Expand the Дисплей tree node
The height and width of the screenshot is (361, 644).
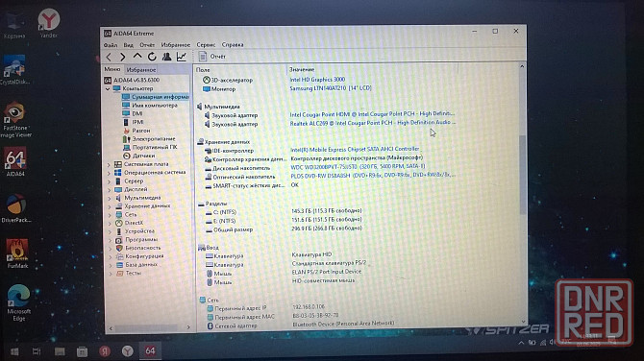point(109,189)
